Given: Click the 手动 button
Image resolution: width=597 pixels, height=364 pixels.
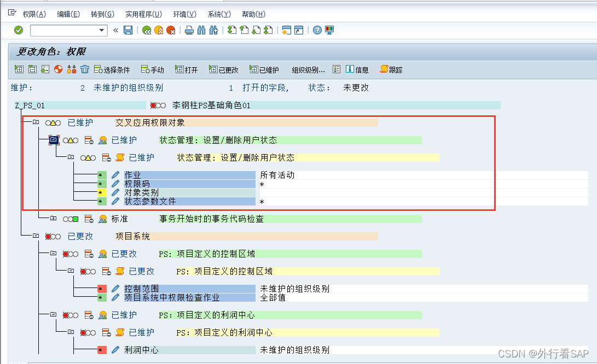Looking at the screenshot, I should [x=152, y=69].
